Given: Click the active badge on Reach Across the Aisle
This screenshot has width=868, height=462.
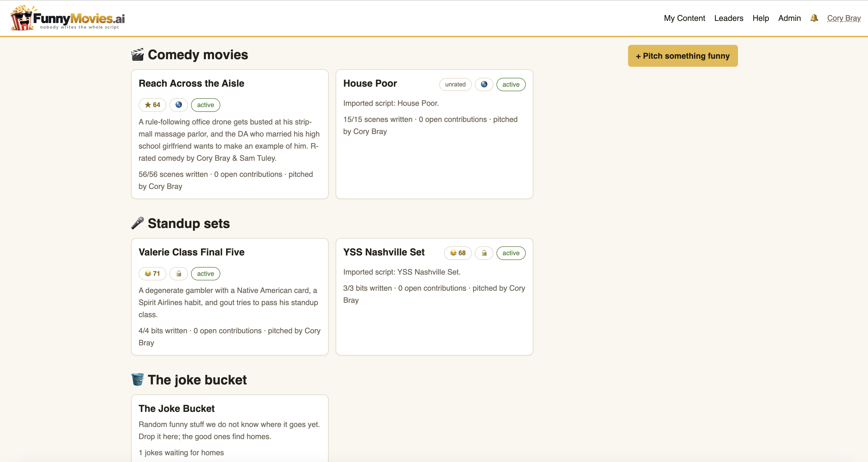Looking at the screenshot, I should (206, 105).
